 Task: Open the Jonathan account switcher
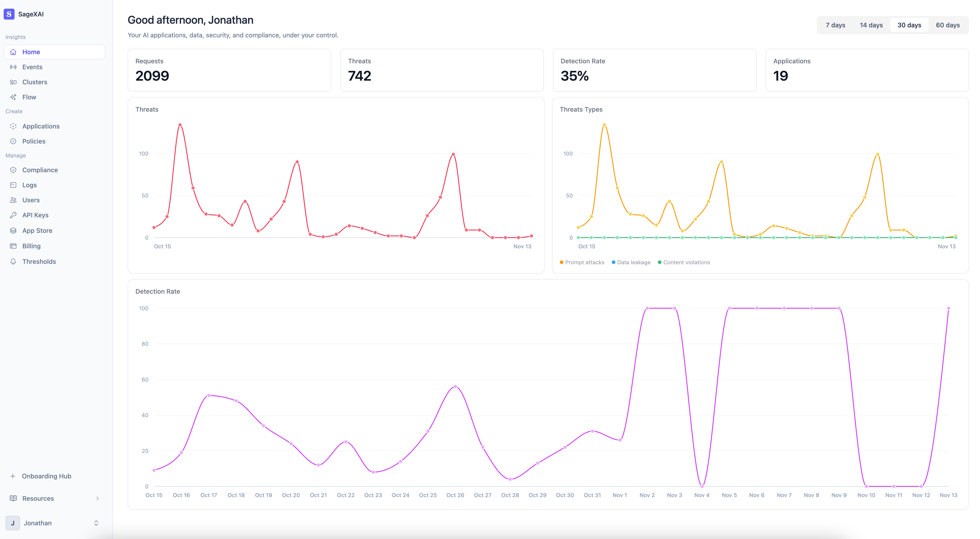96,523
